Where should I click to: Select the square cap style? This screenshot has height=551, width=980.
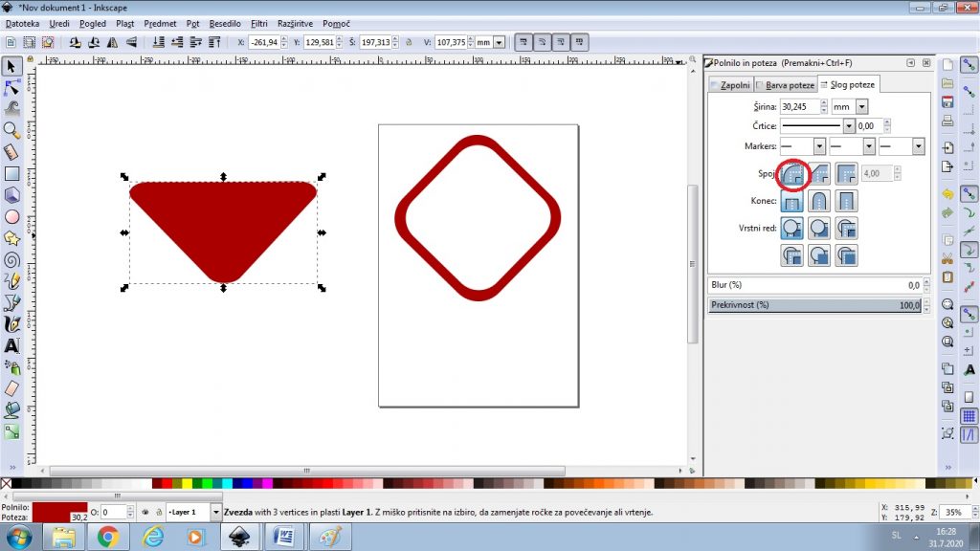pos(846,201)
